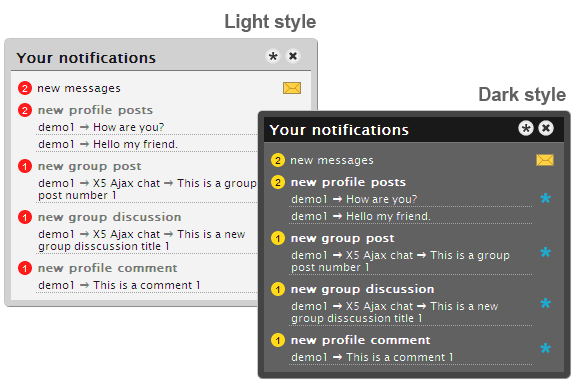Click the blue asterisk beside Dark group discussion
Image resolution: width=580 pixels, height=382 pixels.
[x=545, y=304]
